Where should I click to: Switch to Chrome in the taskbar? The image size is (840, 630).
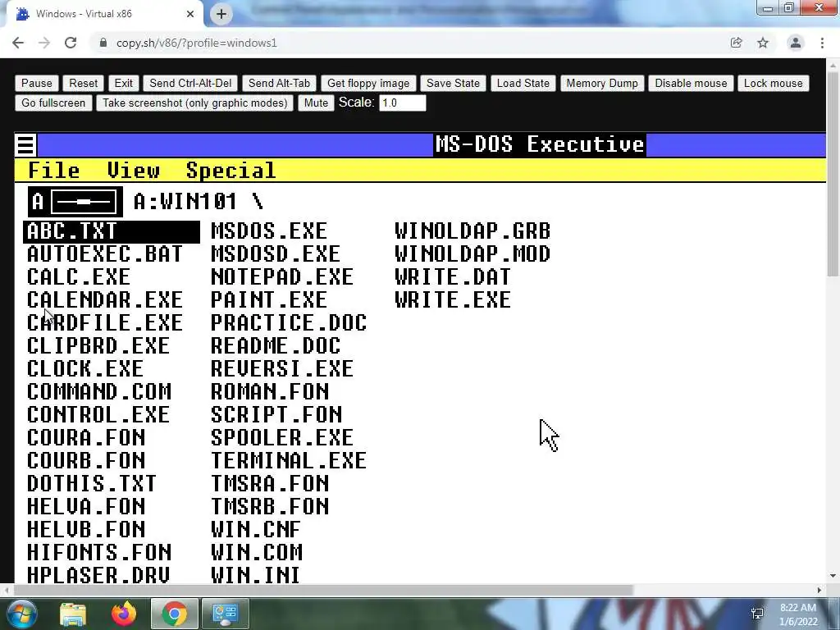pos(175,614)
